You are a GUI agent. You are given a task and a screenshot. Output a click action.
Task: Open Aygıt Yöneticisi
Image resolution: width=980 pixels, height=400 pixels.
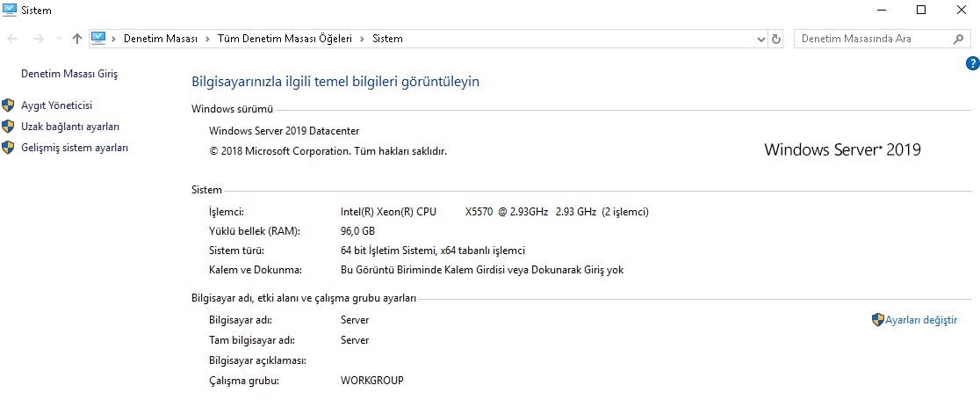point(57,105)
